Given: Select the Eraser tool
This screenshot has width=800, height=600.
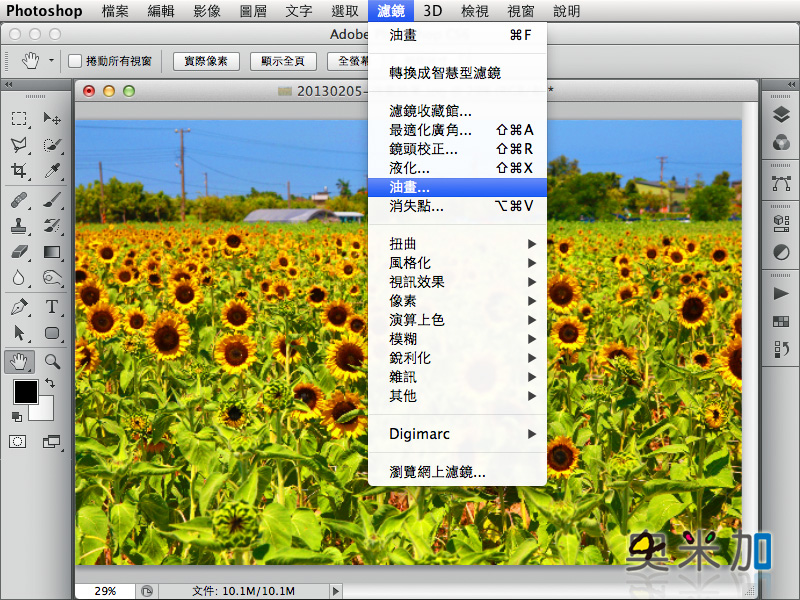Looking at the screenshot, I should coord(19,252).
